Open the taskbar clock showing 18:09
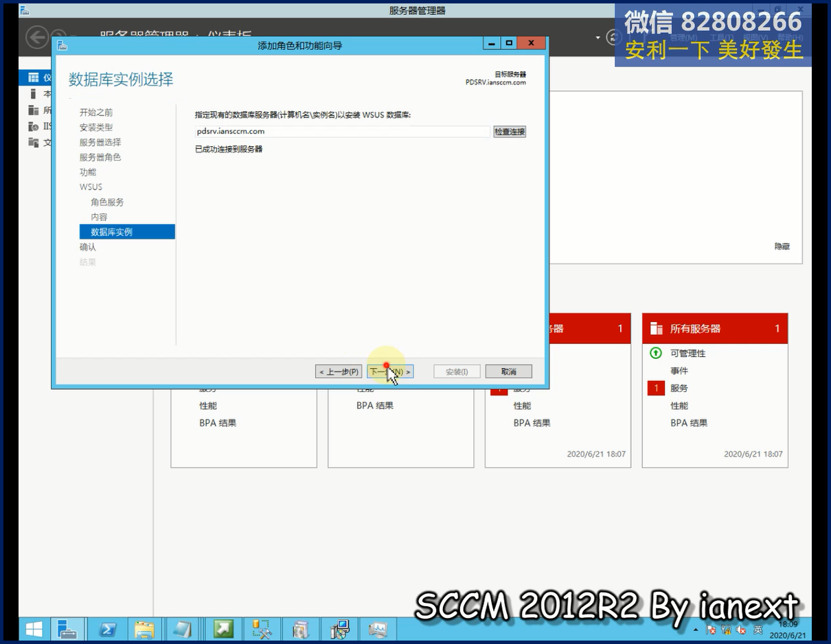The image size is (831, 644). click(788, 630)
